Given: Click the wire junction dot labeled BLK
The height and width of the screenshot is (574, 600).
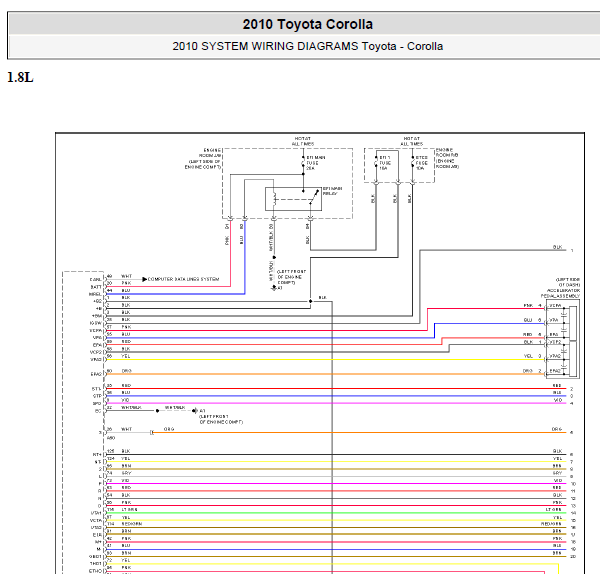Looking at the screenshot, I should [310, 301].
